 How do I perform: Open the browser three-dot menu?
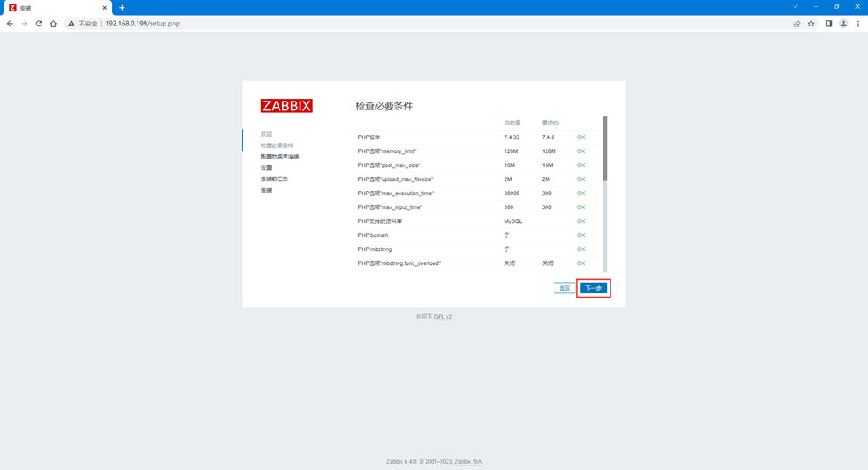858,24
